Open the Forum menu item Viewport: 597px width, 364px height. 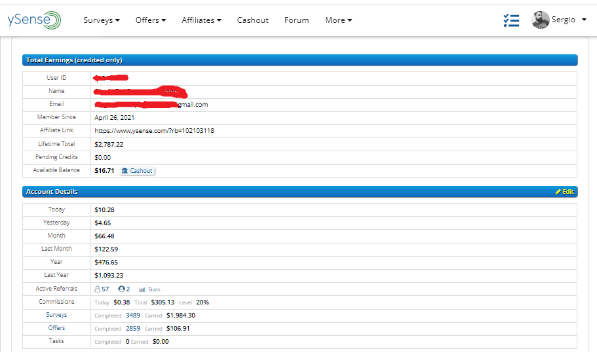pos(296,20)
